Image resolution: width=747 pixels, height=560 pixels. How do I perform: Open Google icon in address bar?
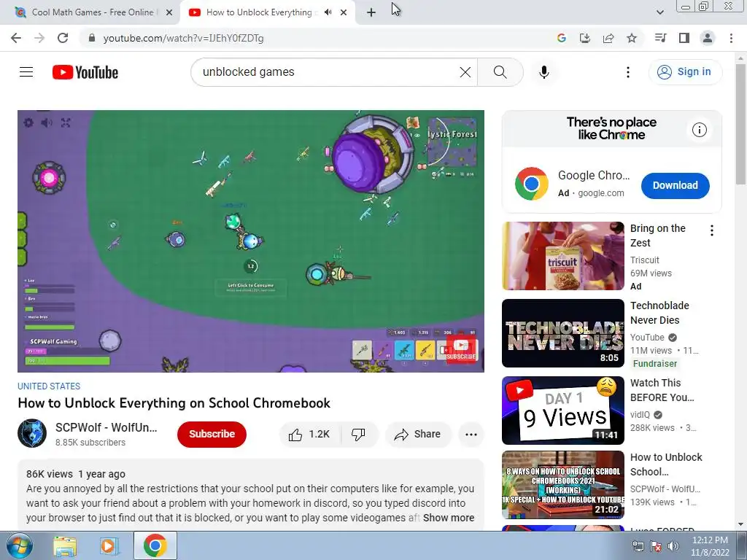[562, 38]
